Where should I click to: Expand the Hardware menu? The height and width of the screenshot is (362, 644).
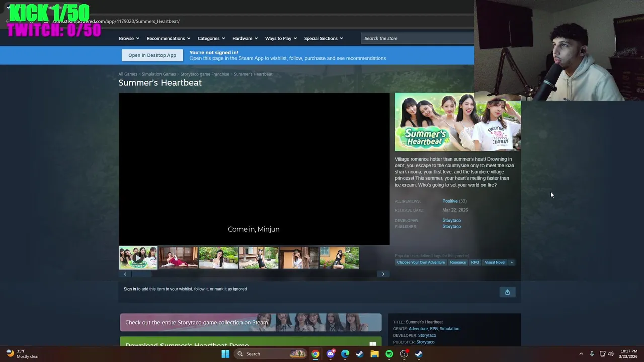pos(245,38)
